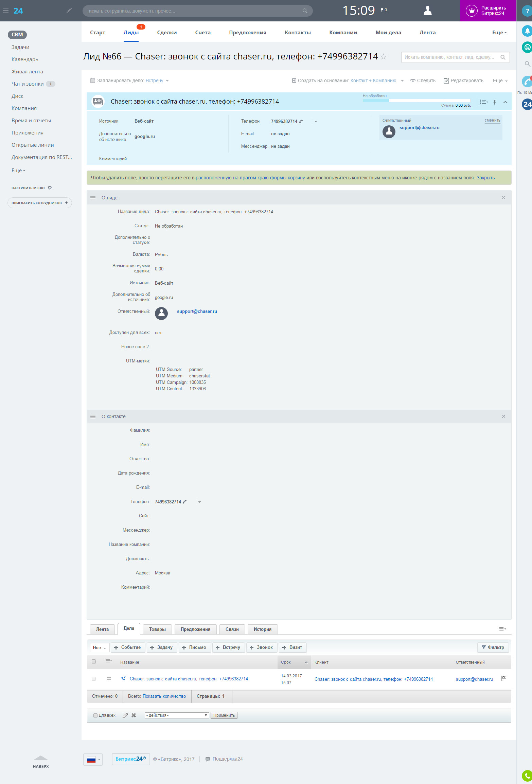Select the Товары tab
The height and width of the screenshot is (784, 532).
click(157, 629)
